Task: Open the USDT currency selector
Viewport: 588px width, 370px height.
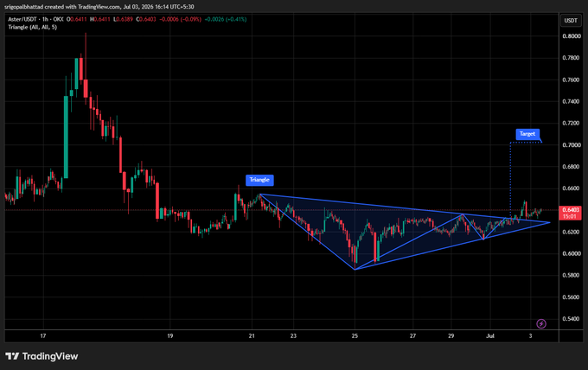Action: 571,20
